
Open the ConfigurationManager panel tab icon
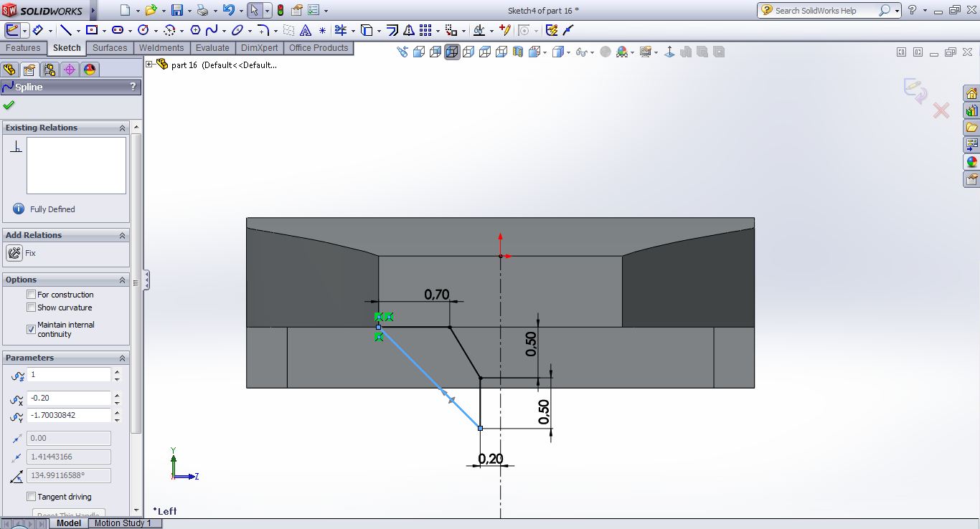click(49, 70)
